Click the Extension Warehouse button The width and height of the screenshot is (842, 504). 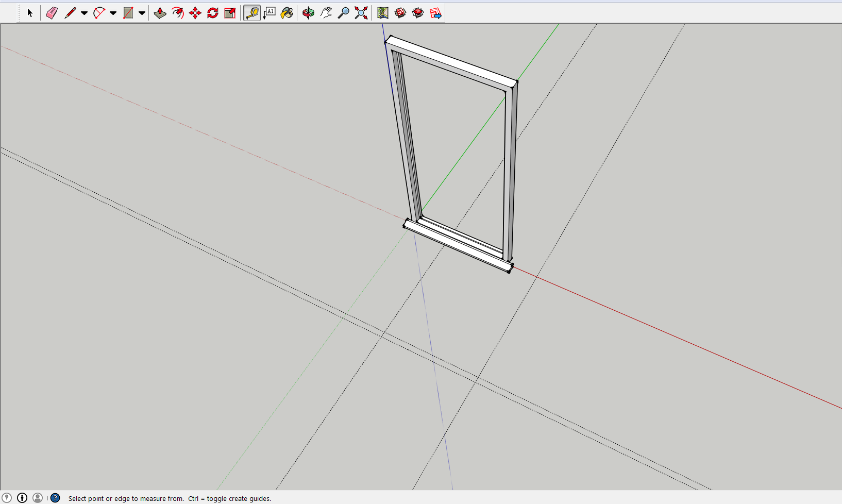[418, 13]
